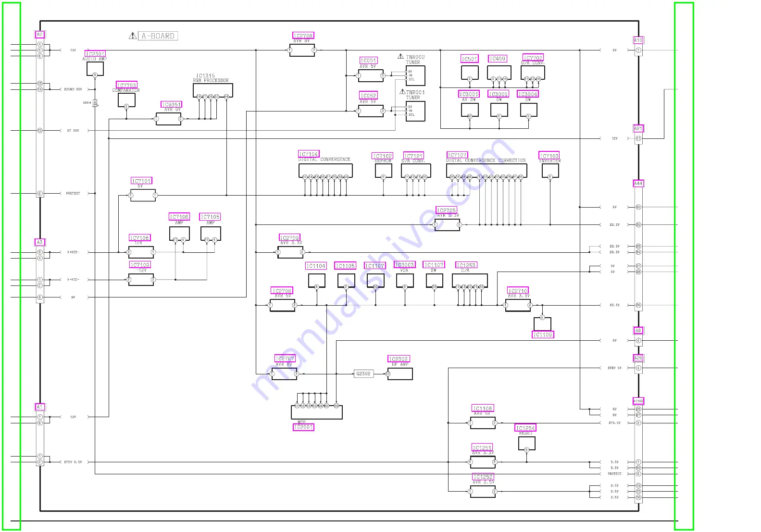Open the IC1107 link captioned SW
This screenshot has height=532, width=761.
(x=434, y=265)
